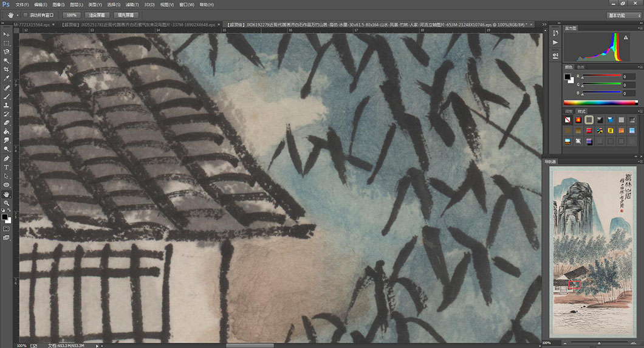
Task: Open the Layer (图层) menu
Action: 77,5
